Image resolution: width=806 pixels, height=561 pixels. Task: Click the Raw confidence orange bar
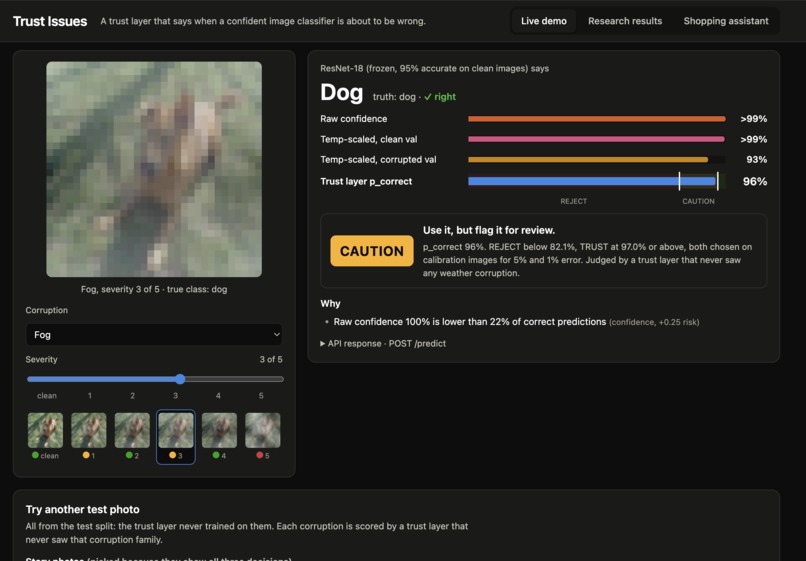[x=596, y=119]
